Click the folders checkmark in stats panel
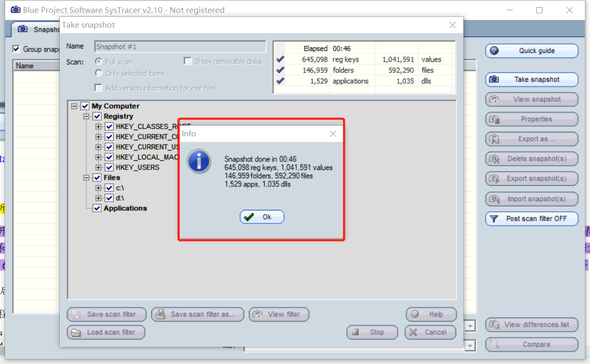Viewport: 590px width, 364px height. pyautogui.click(x=280, y=70)
